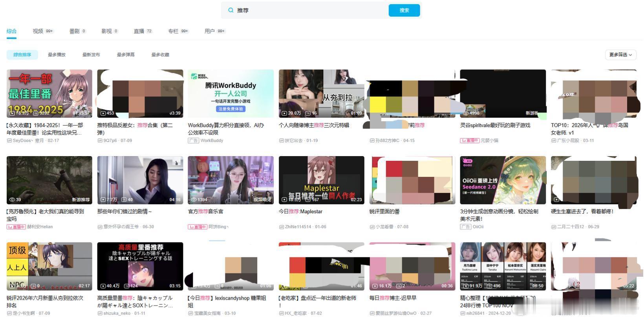644x322 pixels.
Task: Click the 1984-2025 一年一部 thumbnail
Action: [x=49, y=93]
